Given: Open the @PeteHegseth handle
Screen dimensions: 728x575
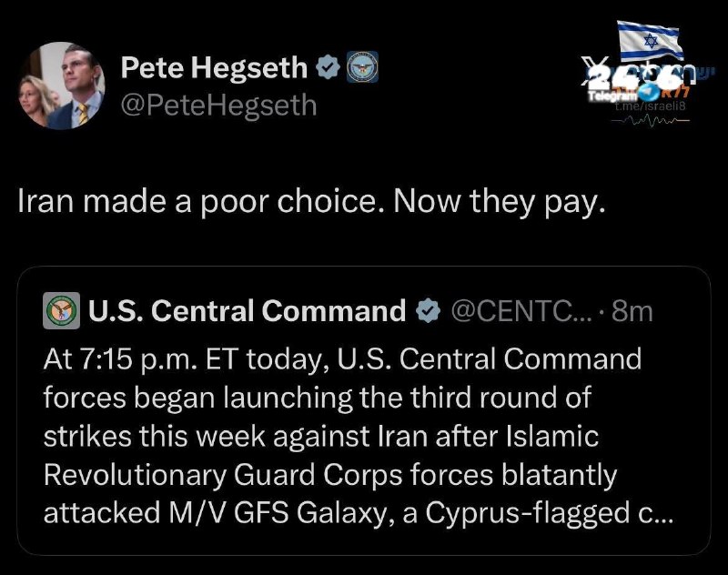Looking at the screenshot, I should (218, 105).
